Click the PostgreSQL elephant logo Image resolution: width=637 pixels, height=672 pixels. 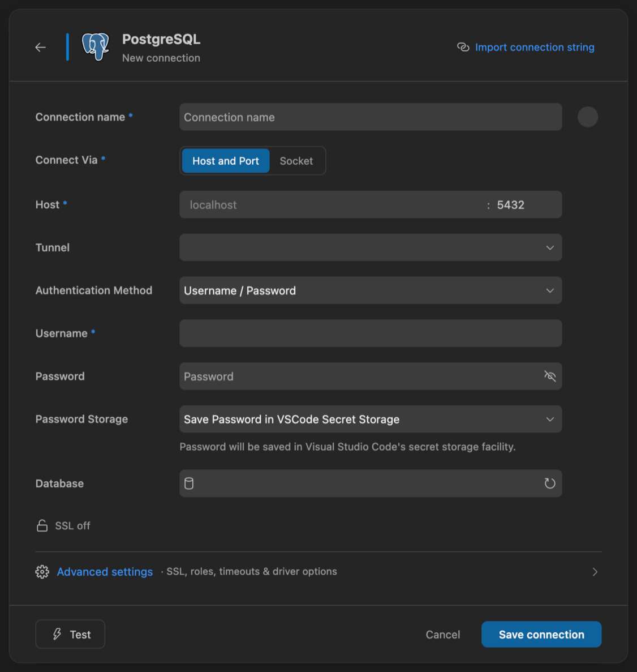[96, 46]
